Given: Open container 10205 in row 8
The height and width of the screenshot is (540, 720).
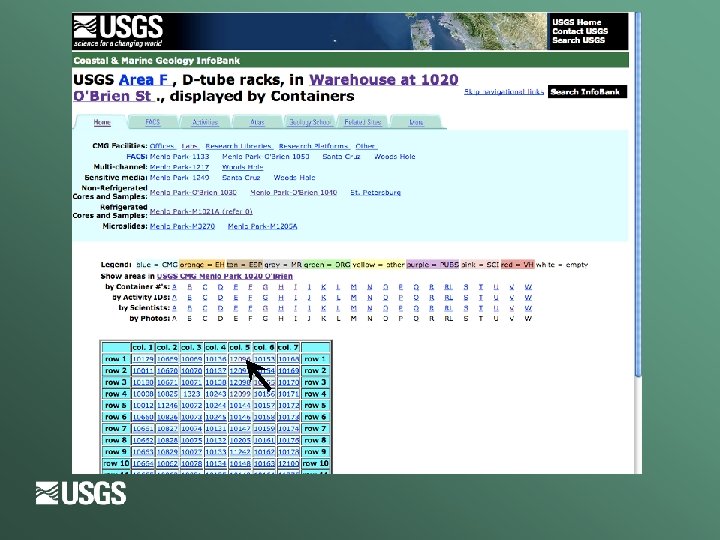Looking at the screenshot, I should (x=240, y=440).
